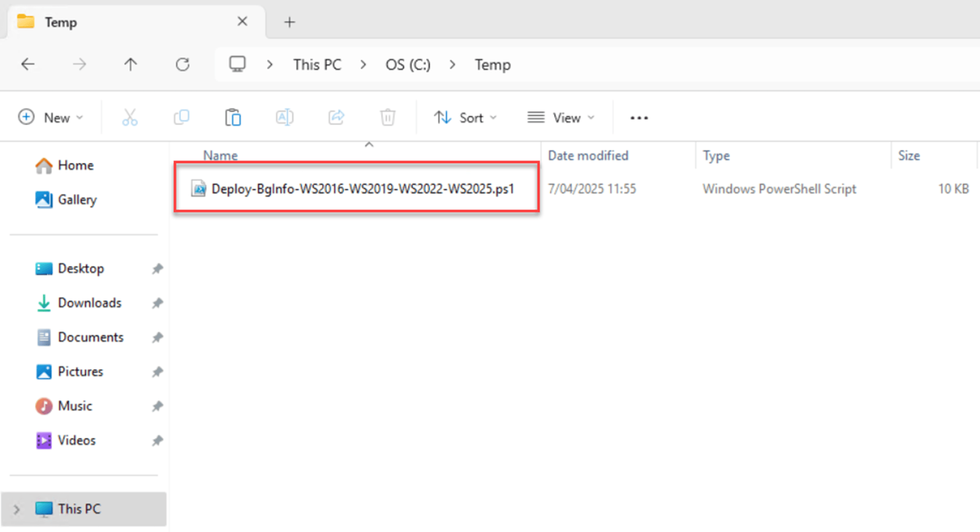This screenshot has height=532, width=980.
Task: Open Desktop quick access folder
Action: pos(69,269)
